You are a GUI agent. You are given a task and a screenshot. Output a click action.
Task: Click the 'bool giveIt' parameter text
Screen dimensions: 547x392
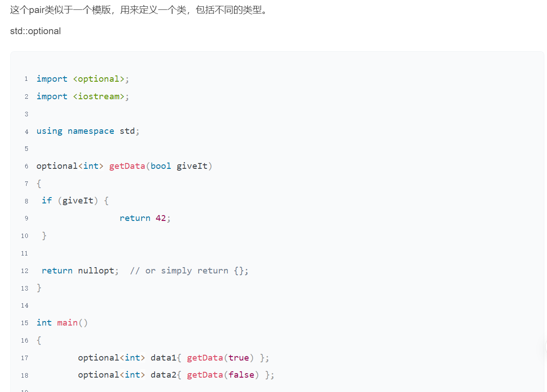(179, 166)
